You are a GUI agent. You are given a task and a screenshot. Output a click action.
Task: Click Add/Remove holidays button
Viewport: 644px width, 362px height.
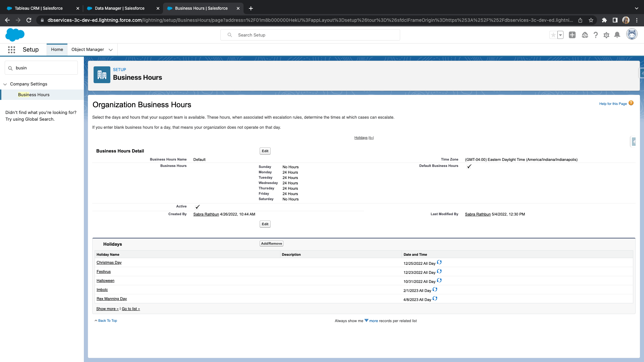(x=271, y=244)
